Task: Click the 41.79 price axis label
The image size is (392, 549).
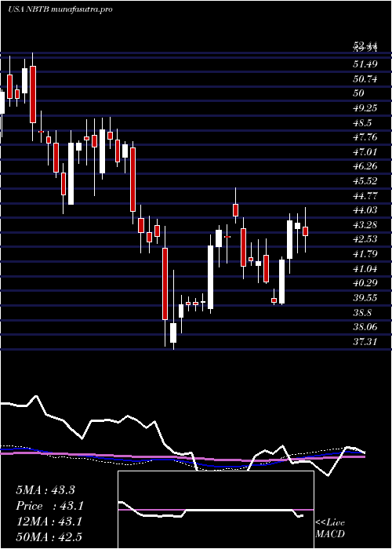Action: pyautogui.click(x=365, y=253)
